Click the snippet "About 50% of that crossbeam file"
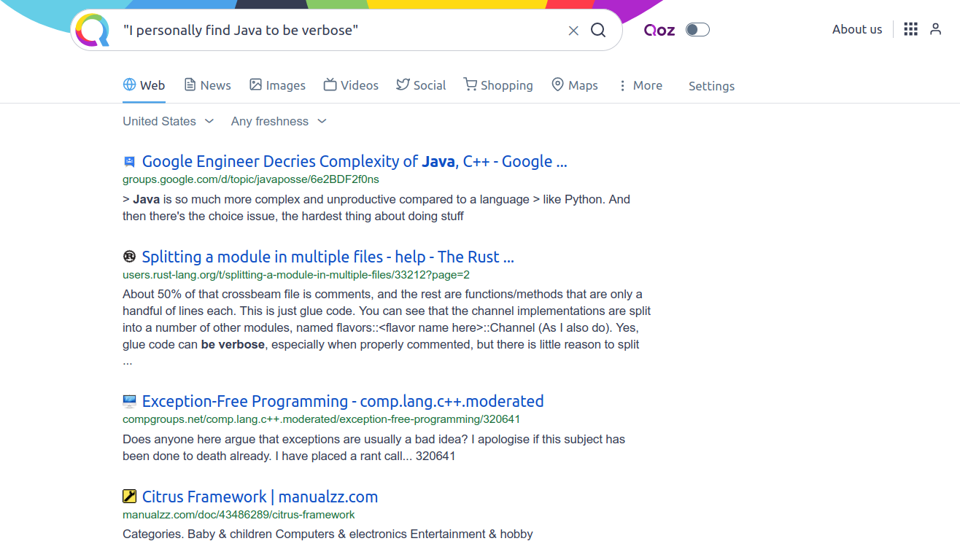The width and height of the screenshot is (960, 560). click(387, 327)
